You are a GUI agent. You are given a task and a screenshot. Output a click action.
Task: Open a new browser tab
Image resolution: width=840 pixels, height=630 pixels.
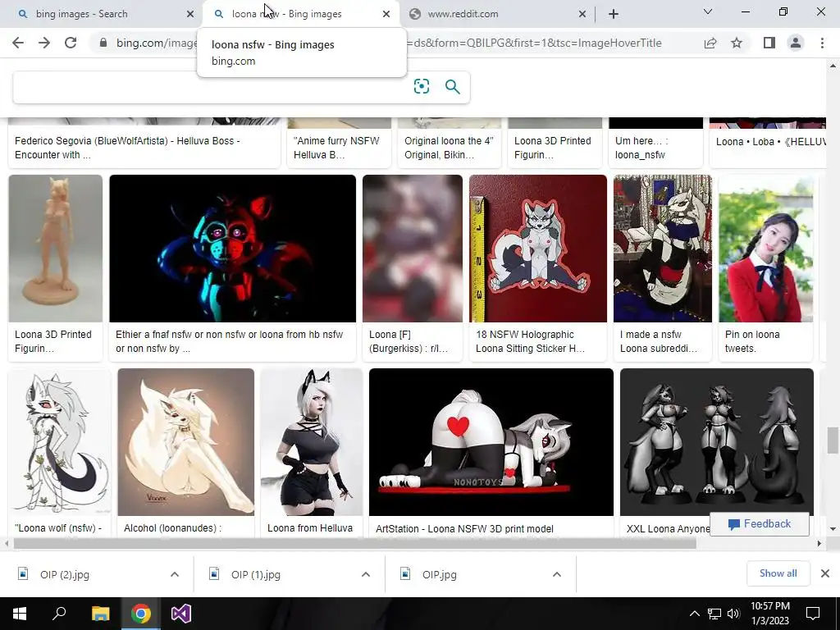tap(614, 14)
